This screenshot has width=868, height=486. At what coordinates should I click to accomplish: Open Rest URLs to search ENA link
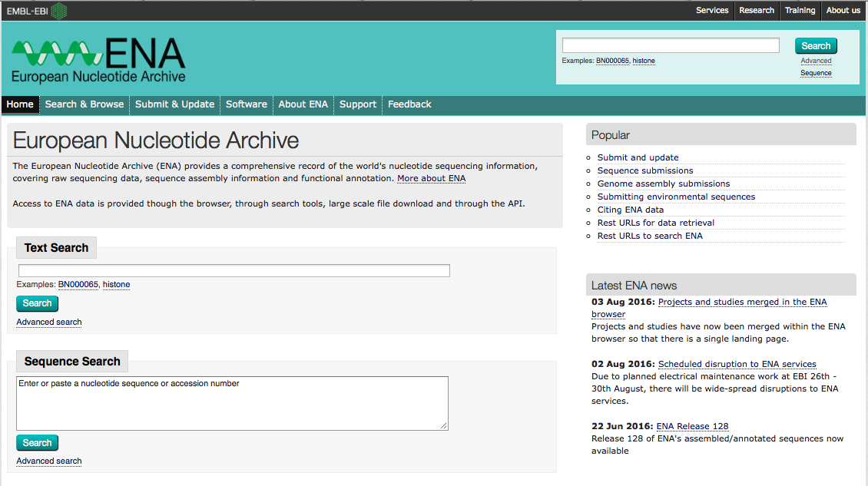point(649,236)
